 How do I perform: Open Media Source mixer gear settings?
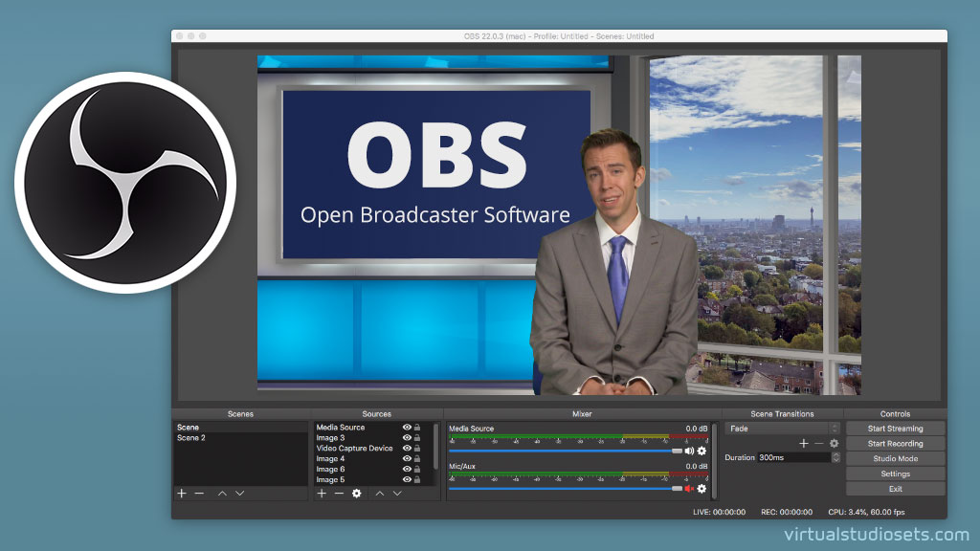(702, 452)
